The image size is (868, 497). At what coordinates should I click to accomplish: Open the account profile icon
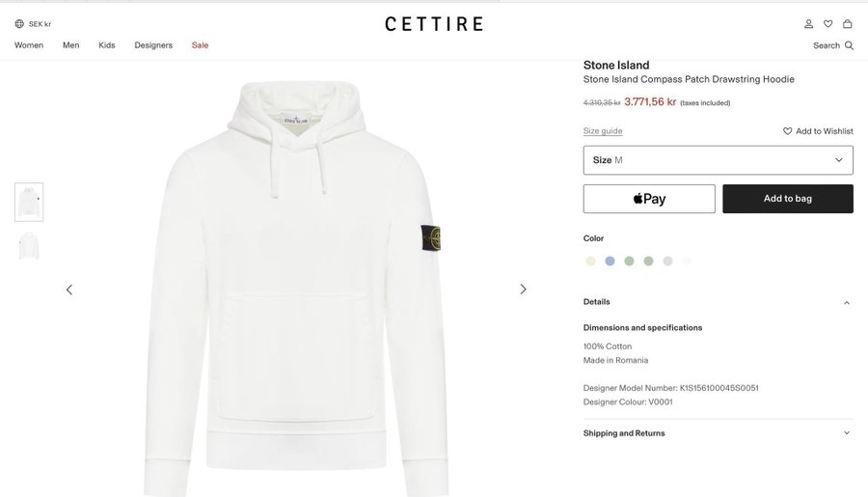coord(809,24)
